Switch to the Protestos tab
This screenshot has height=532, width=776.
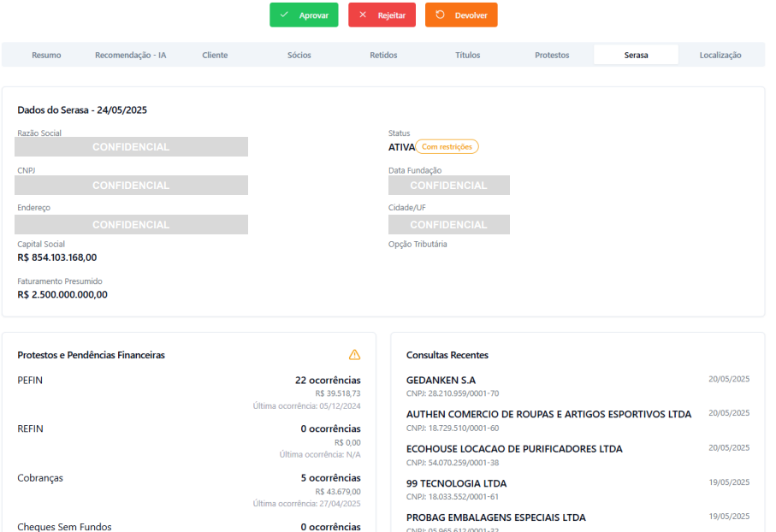click(x=552, y=56)
